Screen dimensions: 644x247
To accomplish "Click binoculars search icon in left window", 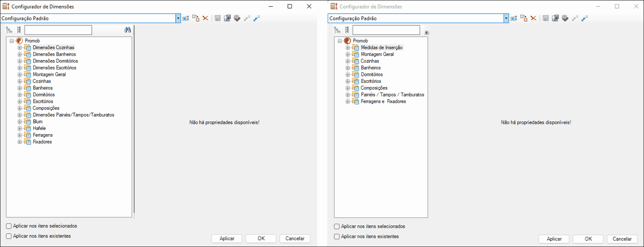I will coord(127,30).
